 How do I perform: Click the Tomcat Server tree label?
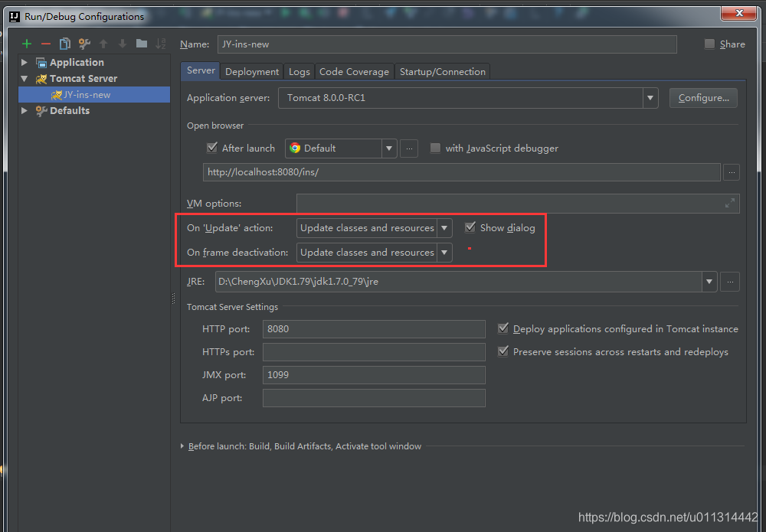click(x=83, y=79)
